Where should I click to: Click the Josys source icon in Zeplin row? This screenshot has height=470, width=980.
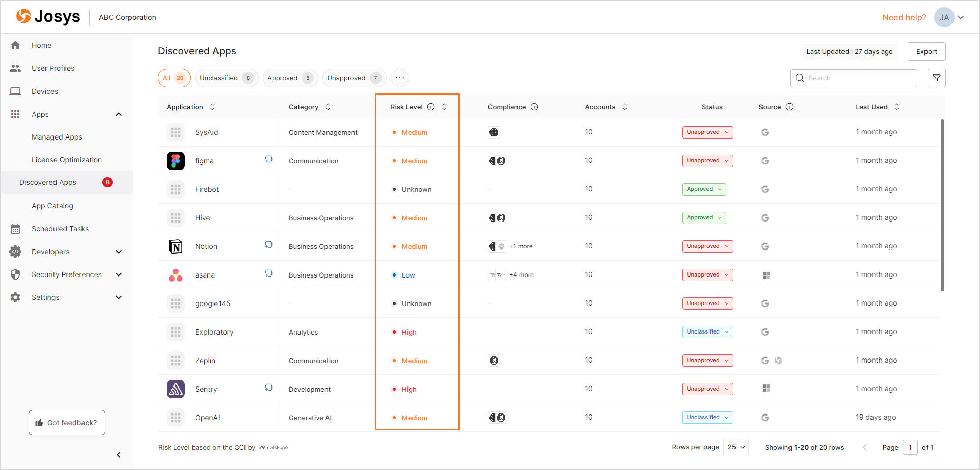[x=778, y=361]
